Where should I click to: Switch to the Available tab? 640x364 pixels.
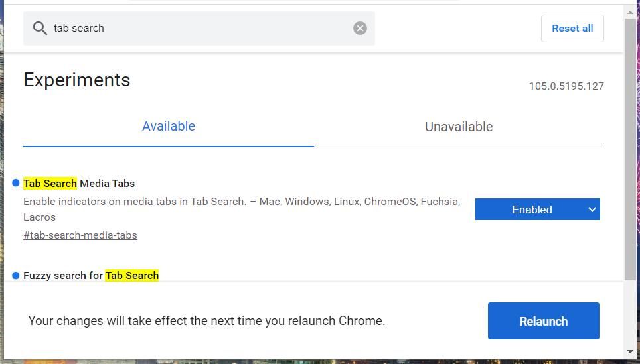tap(169, 127)
